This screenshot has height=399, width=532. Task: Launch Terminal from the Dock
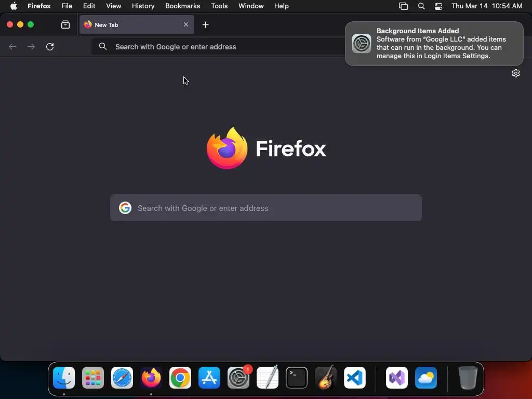pyautogui.click(x=297, y=377)
